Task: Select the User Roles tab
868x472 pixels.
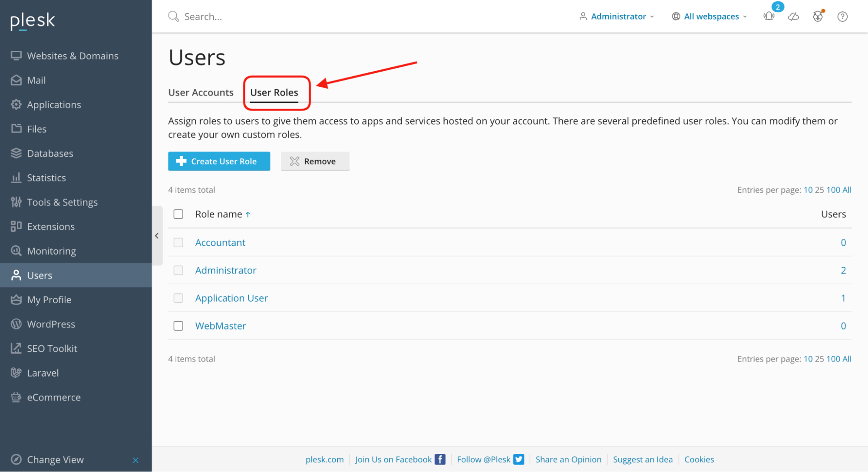Action: [x=274, y=92]
